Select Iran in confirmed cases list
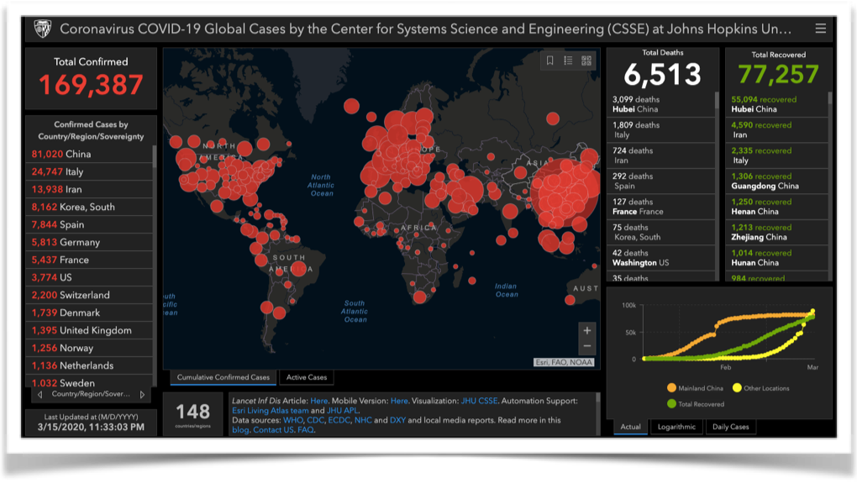857x504 pixels. click(89, 189)
